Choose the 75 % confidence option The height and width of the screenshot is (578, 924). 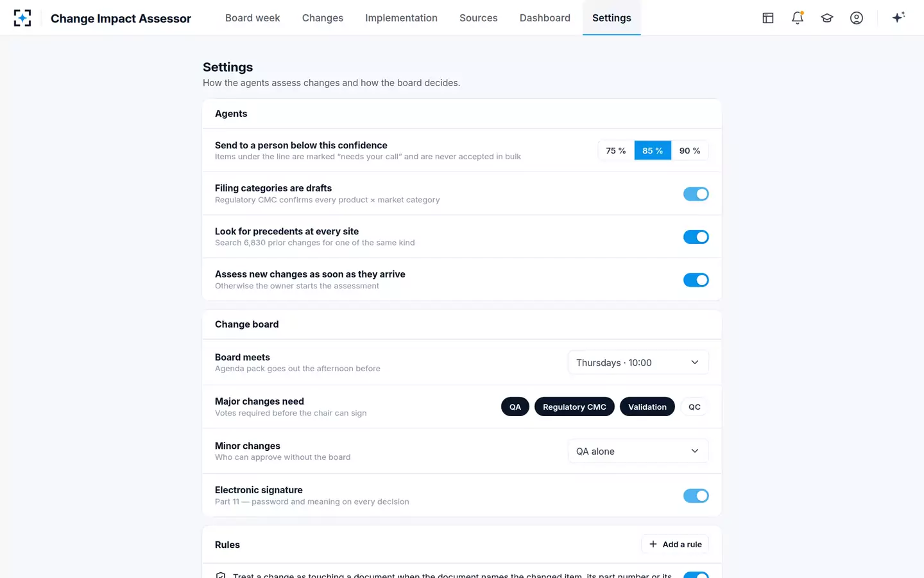(616, 150)
